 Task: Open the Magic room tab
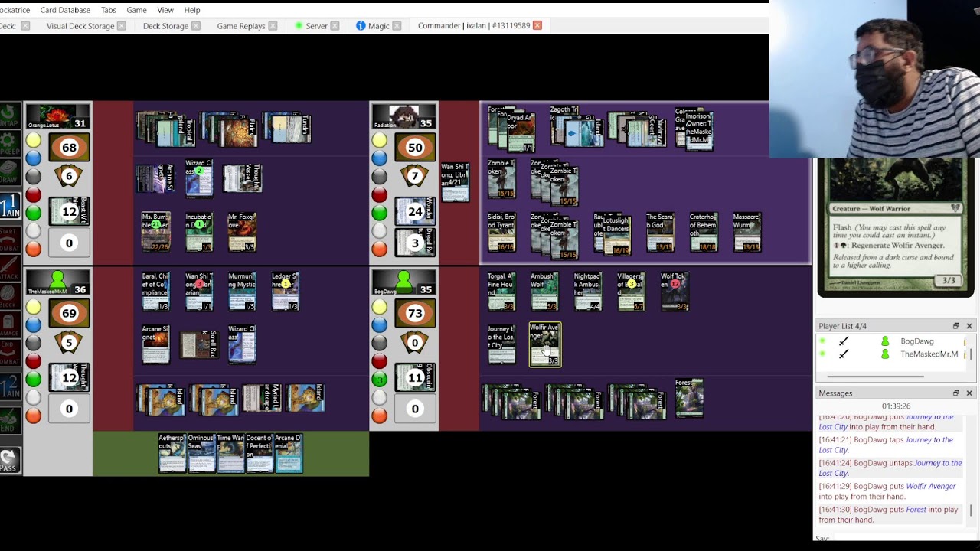click(378, 26)
